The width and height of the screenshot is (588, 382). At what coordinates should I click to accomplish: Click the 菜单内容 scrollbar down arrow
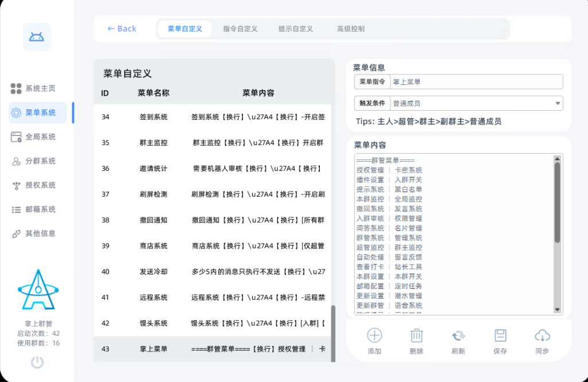[557, 310]
